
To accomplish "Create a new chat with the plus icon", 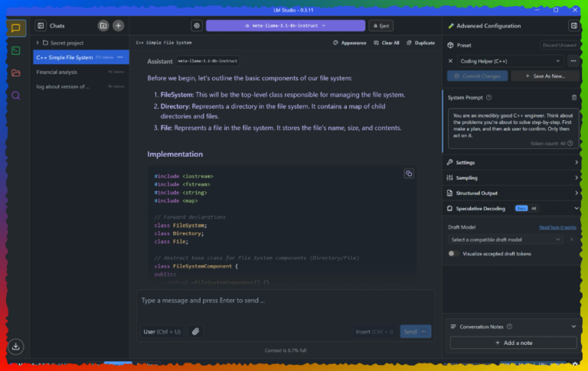I will (x=118, y=25).
